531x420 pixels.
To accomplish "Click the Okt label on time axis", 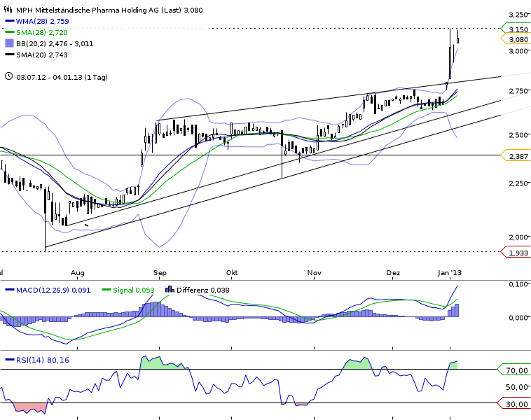I will pyautogui.click(x=232, y=272).
